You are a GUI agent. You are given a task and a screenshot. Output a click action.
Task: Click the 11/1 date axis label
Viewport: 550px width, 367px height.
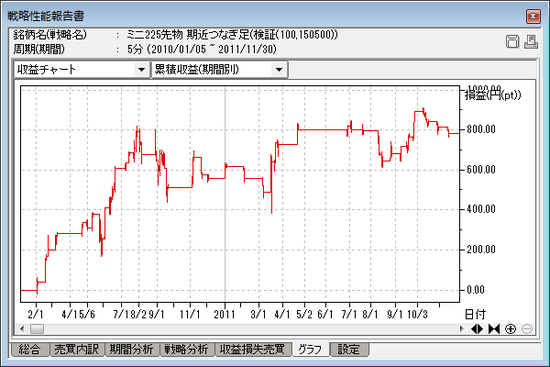pyautogui.click(x=190, y=314)
